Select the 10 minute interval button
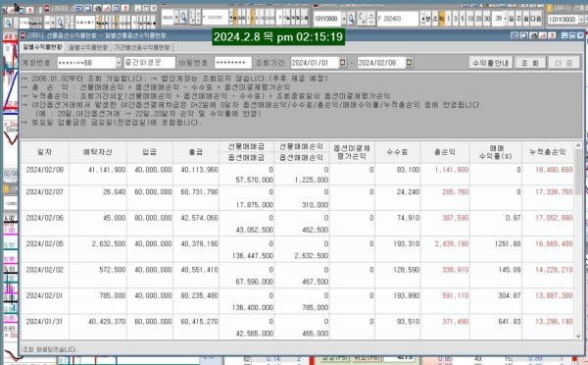 point(470,19)
